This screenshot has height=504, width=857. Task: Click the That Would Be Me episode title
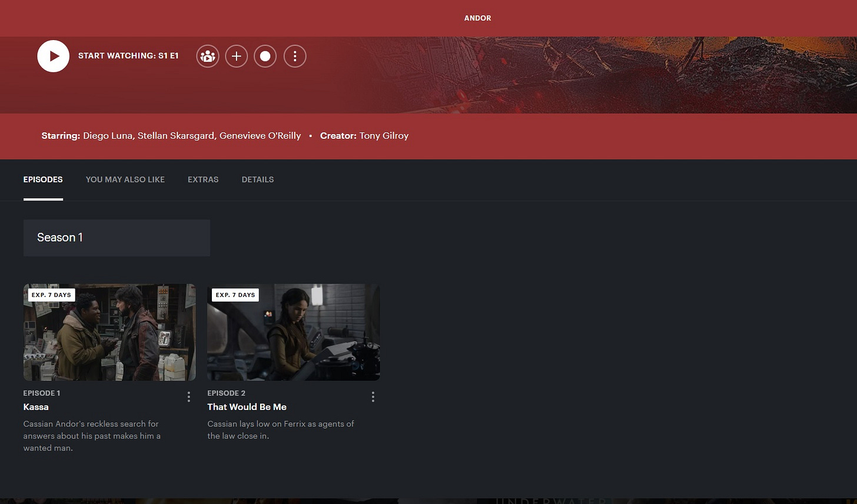pyautogui.click(x=247, y=407)
